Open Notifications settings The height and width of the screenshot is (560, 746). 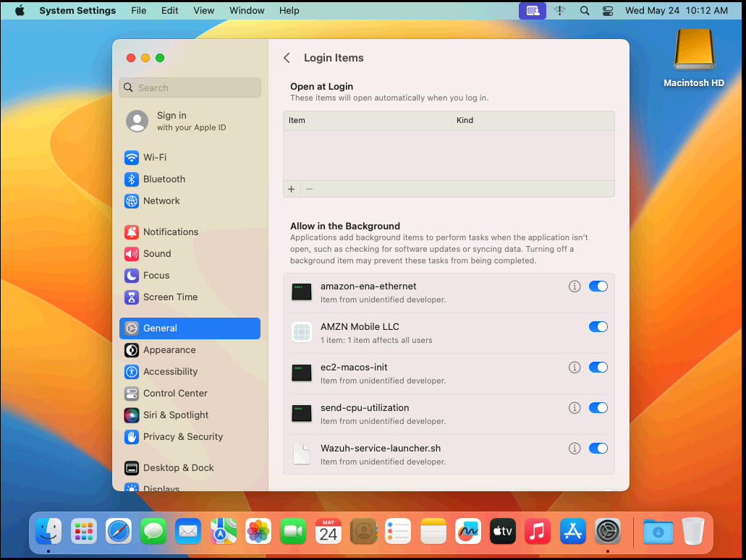point(169,232)
